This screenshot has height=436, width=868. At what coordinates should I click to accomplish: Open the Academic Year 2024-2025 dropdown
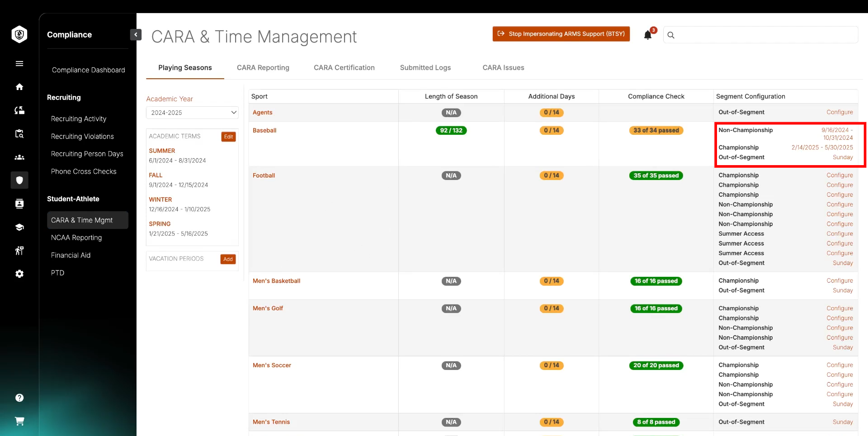[x=192, y=113]
